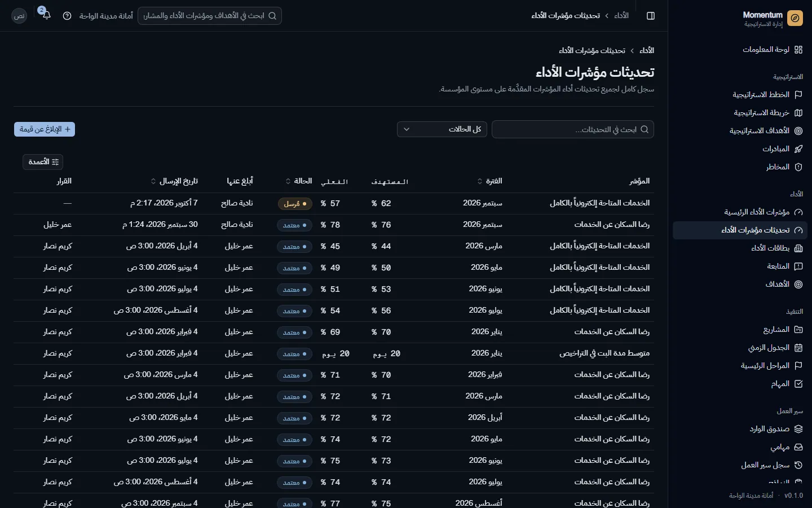Click the الإبلاغ عن قيمة button
This screenshot has height=508, width=812.
pyautogui.click(x=45, y=129)
